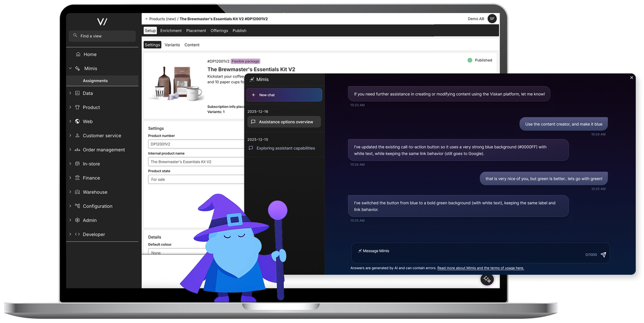Open the Variants sub-tab
This screenshot has width=644, height=323.
172,45
